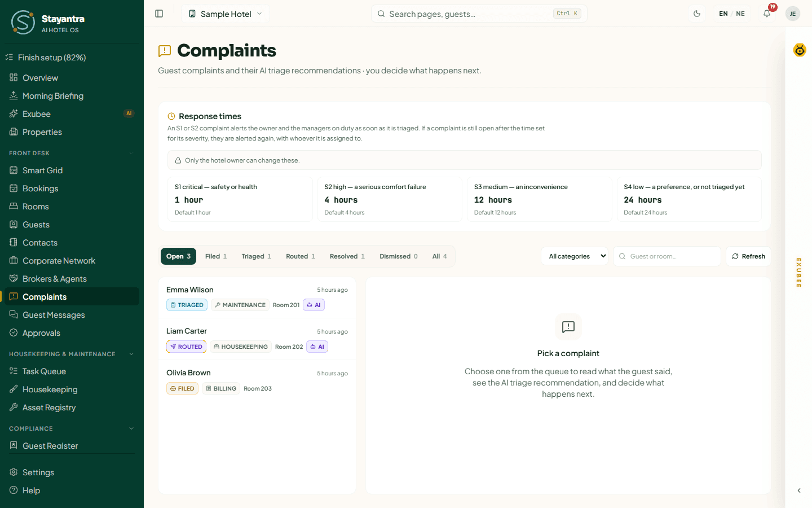Screen dimensions: 812x508
Task: Open the Sample Hotel property dropdown
Action: point(226,14)
